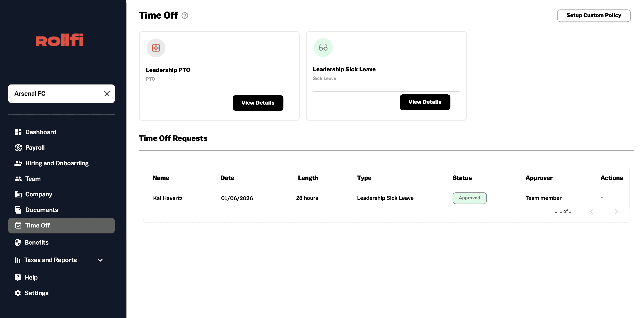Click the Settings gear icon
Screen dimensions: 644x318
pyautogui.click(x=18, y=293)
